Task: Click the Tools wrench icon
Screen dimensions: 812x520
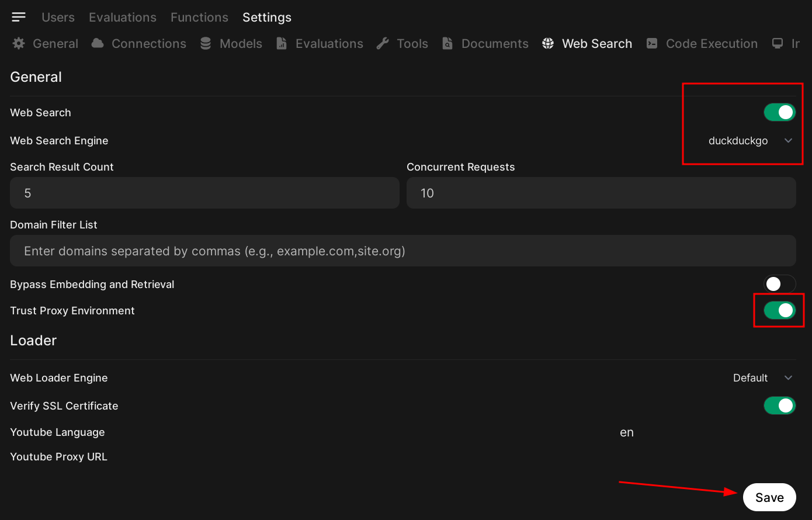Action: [383, 44]
